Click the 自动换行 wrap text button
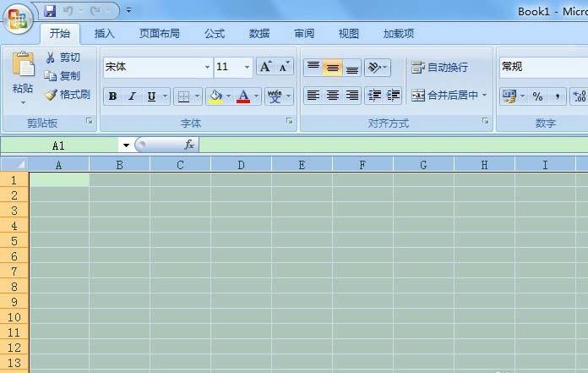The height and width of the screenshot is (373, 588). pos(439,67)
